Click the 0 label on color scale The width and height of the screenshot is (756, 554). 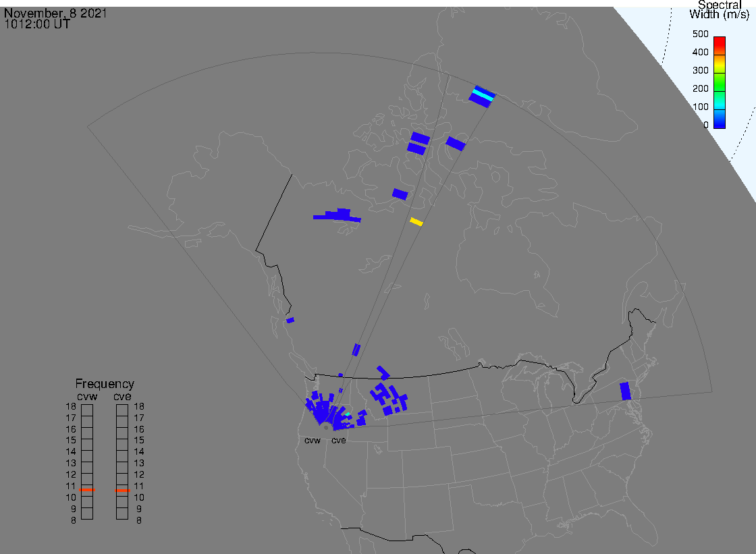click(x=705, y=125)
